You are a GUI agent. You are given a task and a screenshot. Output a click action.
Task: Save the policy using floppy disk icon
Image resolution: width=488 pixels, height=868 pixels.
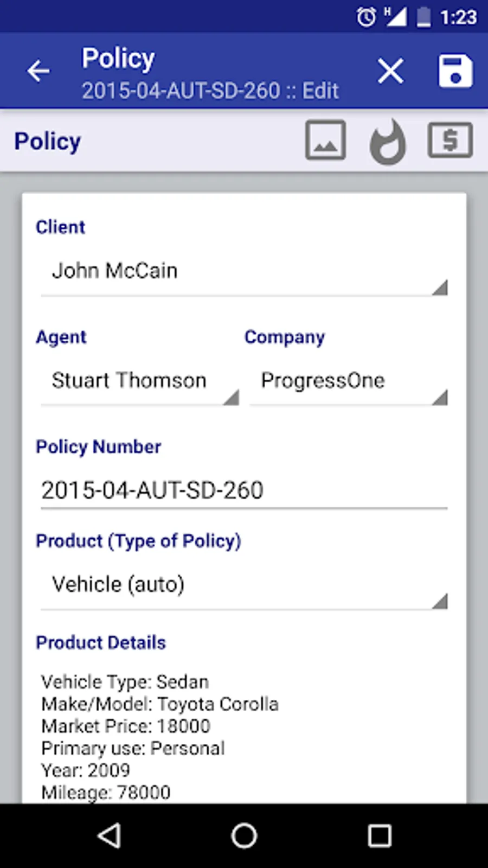tap(455, 71)
